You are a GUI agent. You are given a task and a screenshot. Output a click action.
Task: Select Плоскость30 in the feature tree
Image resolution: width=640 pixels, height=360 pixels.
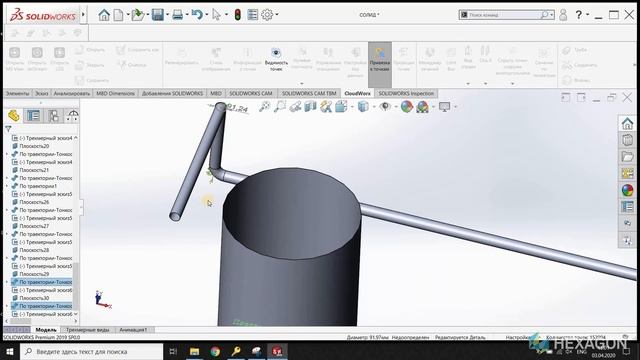point(34,298)
